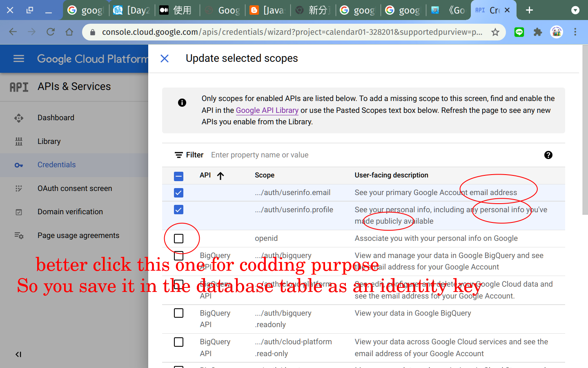Open the Google API Library link

pyautogui.click(x=267, y=110)
